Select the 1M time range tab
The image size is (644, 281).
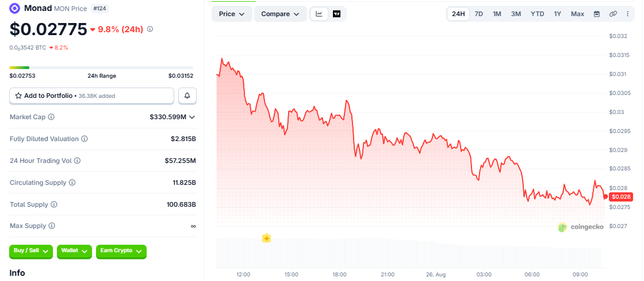pyautogui.click(x=497, y=14)
